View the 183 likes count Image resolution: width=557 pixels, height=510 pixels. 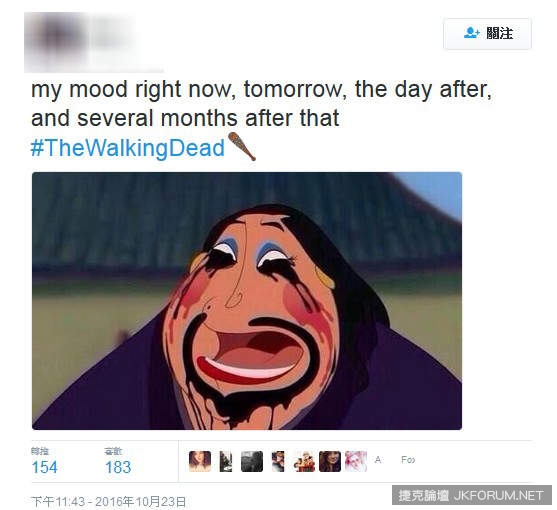[118, 467]
